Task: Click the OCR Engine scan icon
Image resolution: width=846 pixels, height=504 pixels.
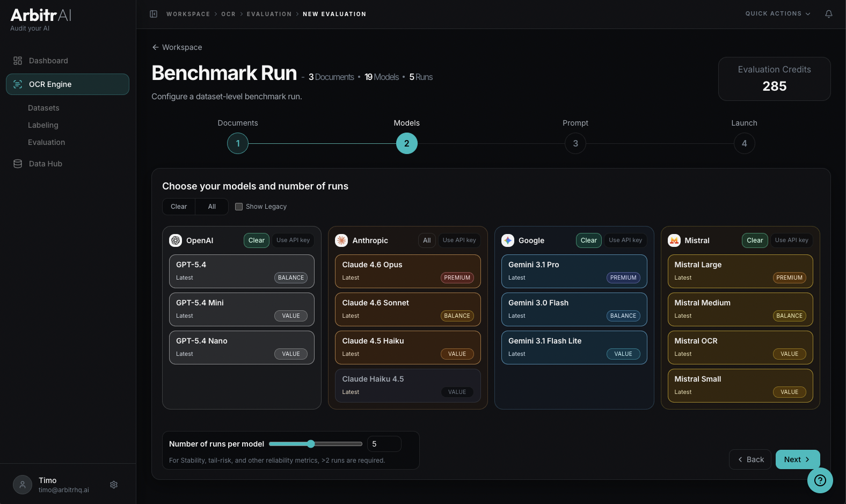Action: tap(18, 84)
